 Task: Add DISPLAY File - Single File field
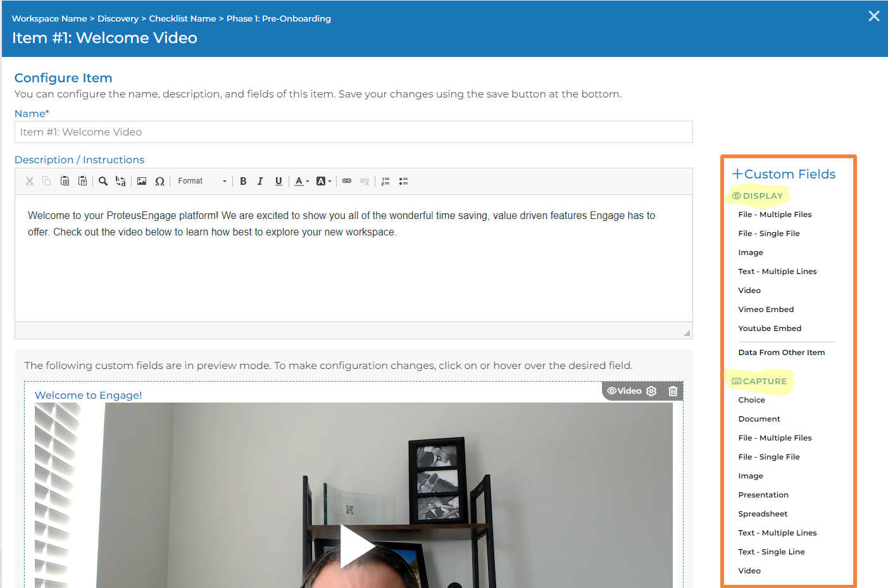coord(769,234)
